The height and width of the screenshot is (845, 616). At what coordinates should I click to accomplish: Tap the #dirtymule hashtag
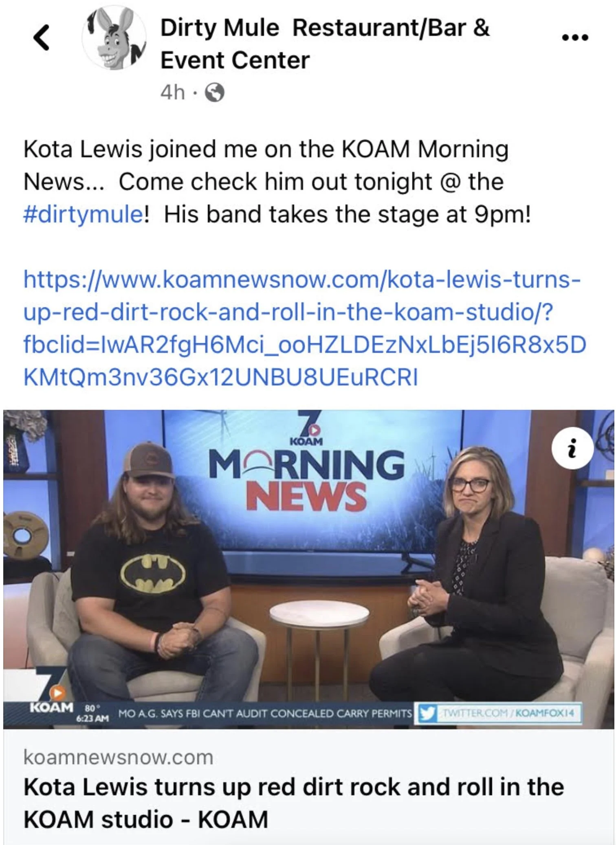pyautogui.click(x=83, y=214)
